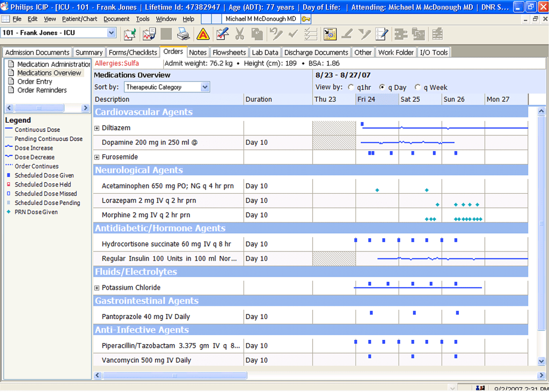Click the red triangle alert icon
This screenshot has height=392, width=549.
[203, 34]
